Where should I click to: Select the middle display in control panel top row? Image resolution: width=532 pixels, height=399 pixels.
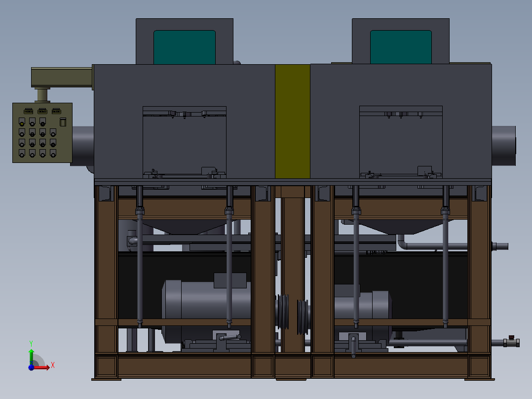[42, 111]
